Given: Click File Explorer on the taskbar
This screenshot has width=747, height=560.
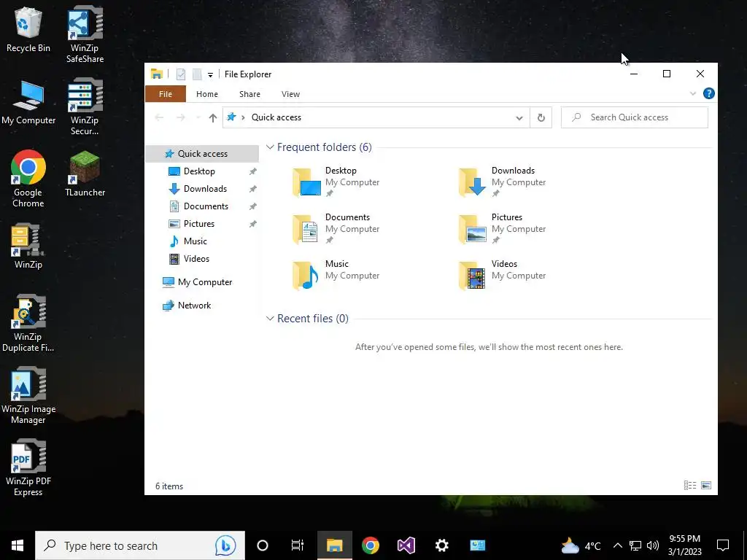Looking at the screenshot, I should (334, 545).
